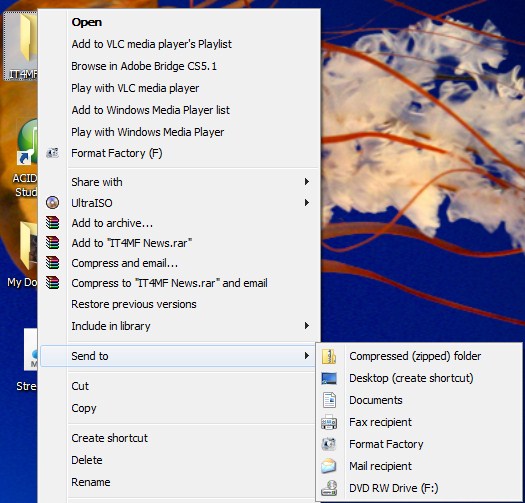Select the ACID Studio desktop shortcut
Viewport: 525px width, 503px height.
click(25, 157)
